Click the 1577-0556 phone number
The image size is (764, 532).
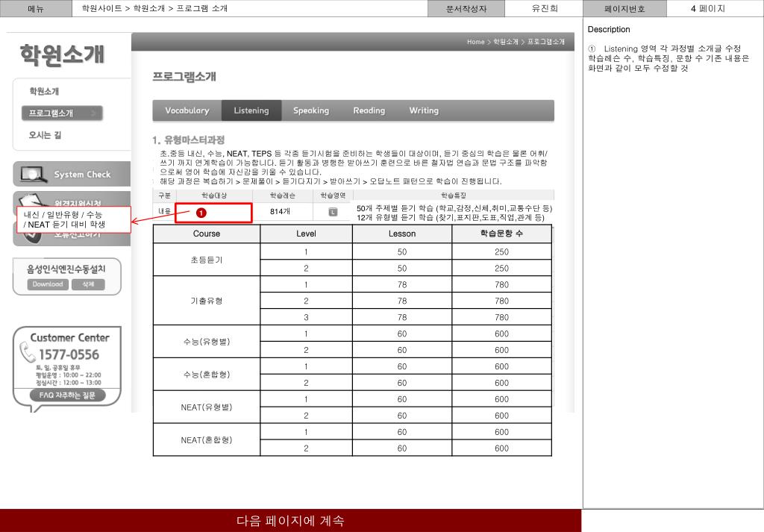[x=69, y=354]
